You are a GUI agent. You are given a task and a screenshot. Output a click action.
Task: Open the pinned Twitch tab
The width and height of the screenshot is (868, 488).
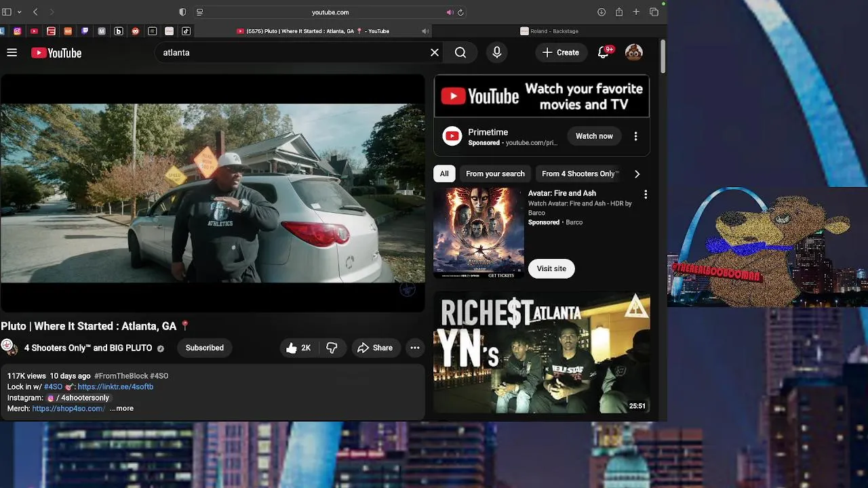pyautogui.click(x=85, y=30)
